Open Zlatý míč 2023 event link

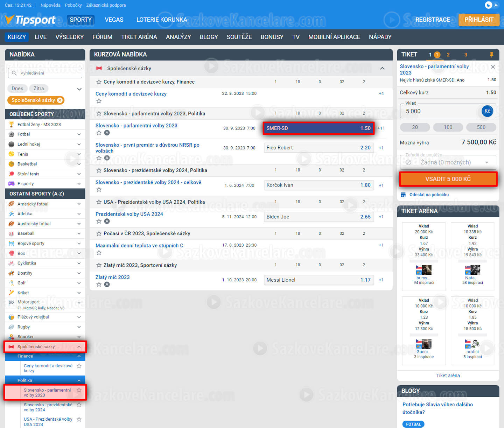coord(112,277)
